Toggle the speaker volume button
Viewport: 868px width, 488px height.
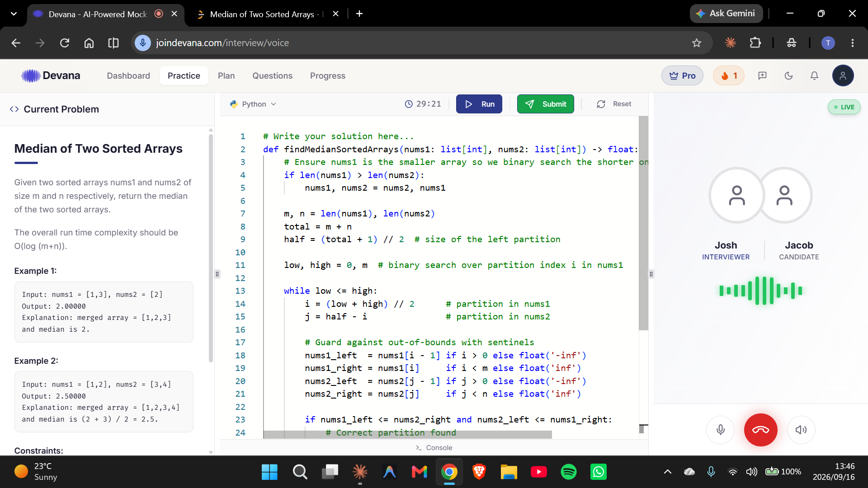801,430
